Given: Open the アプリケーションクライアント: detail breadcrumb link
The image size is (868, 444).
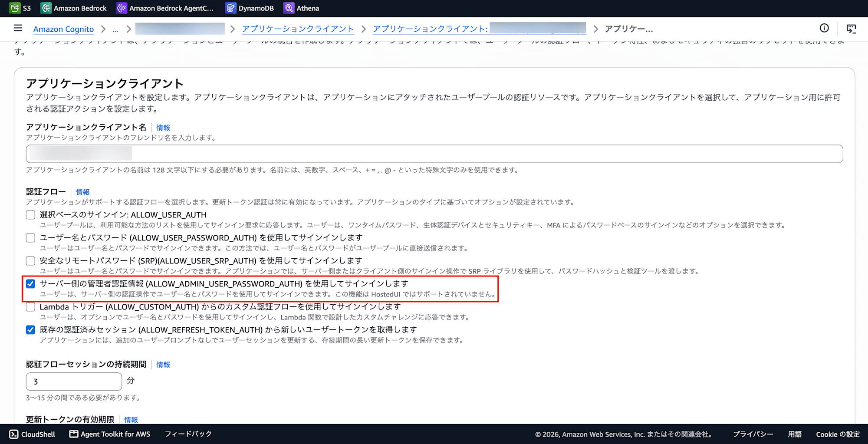Looking at the screenshot, I should [480, 29].
